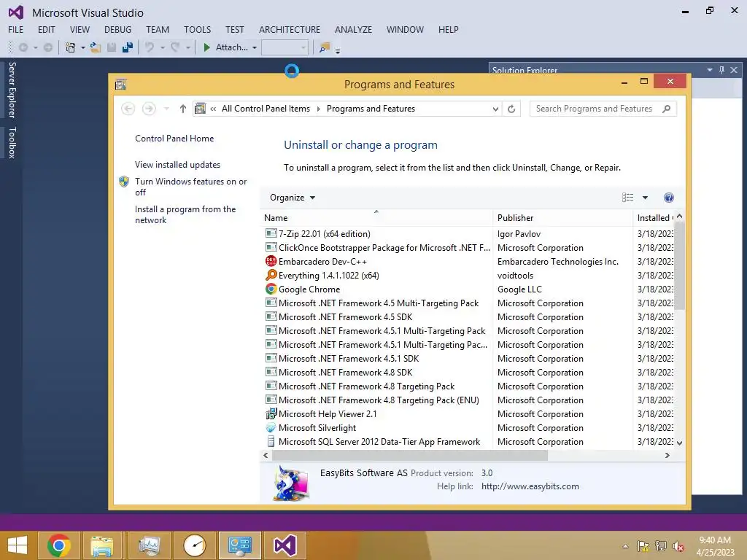Click Install a program from the network
Viewport: 747px width, 560px height.
(185, 214)
